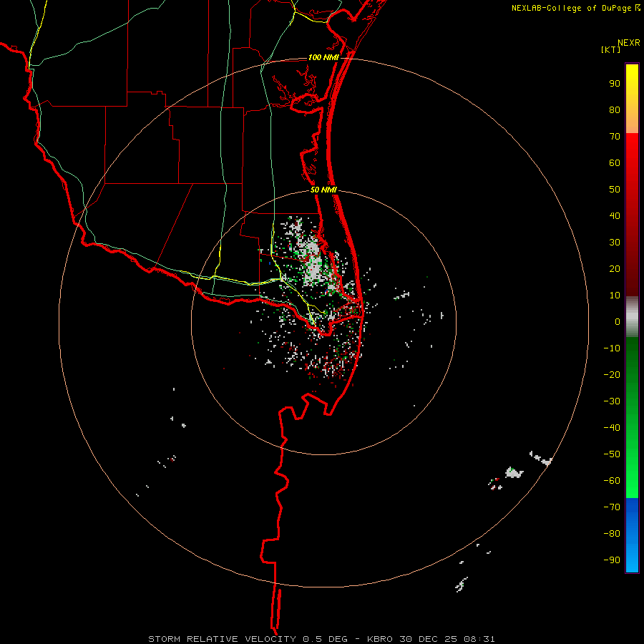Click the positive 60 scale label
Screen dimensions: 644x644
point(615,163)
